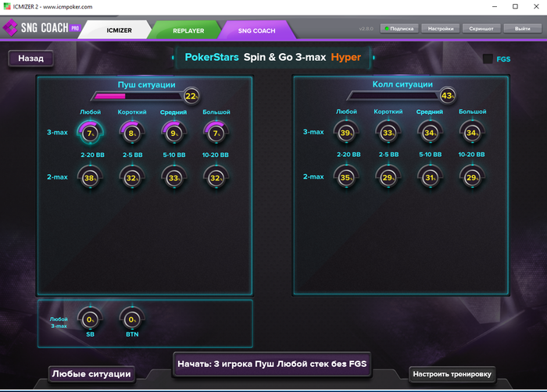Click the Колл ситуации heading
The height and width of the screenshot is (392, 547).
click(402, 84)
